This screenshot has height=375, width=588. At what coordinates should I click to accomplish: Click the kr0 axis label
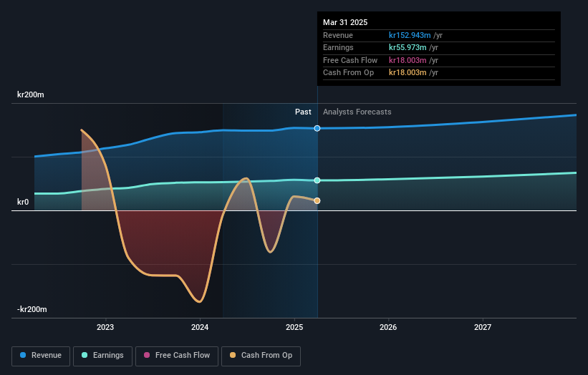(x=23, y=203)
